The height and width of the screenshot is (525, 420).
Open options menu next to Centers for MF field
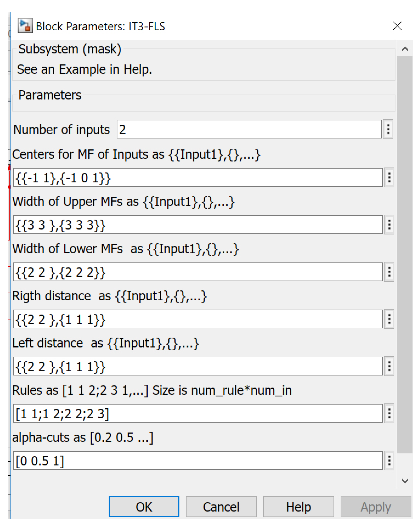click(389, 177)
